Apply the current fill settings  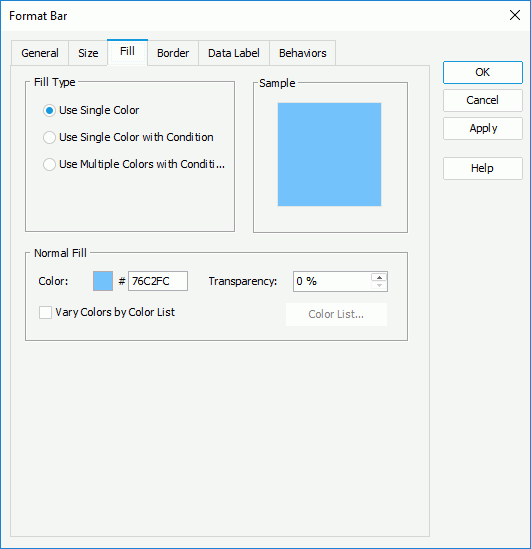[483, 128]
